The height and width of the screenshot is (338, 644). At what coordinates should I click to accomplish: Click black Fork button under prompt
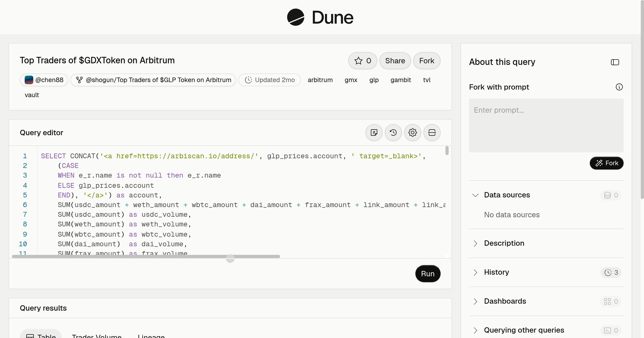[x=607, y=163]
